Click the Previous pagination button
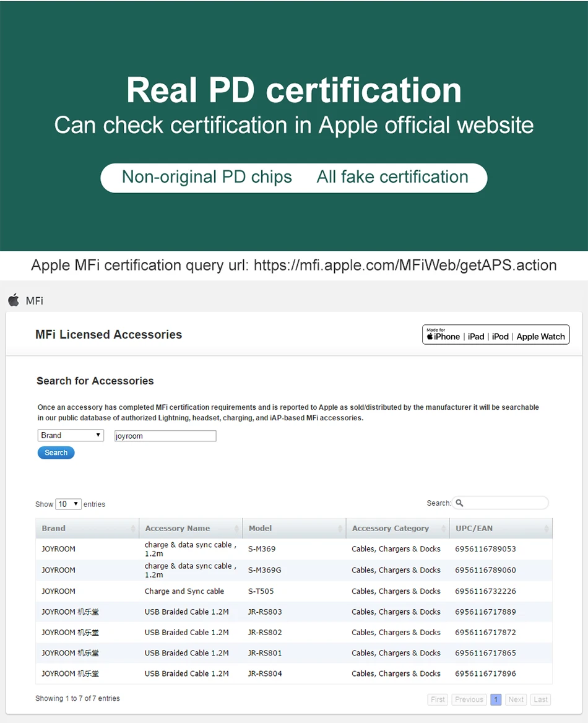The width and height of the screenshot is (588, 723). (x=469, y=699)
